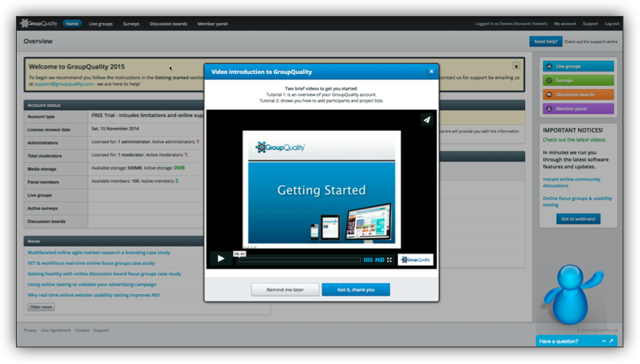Viewport: 640px width, 364px height.
Task: Open Online focus groups & usability testing link
Action: click(578, 202)
